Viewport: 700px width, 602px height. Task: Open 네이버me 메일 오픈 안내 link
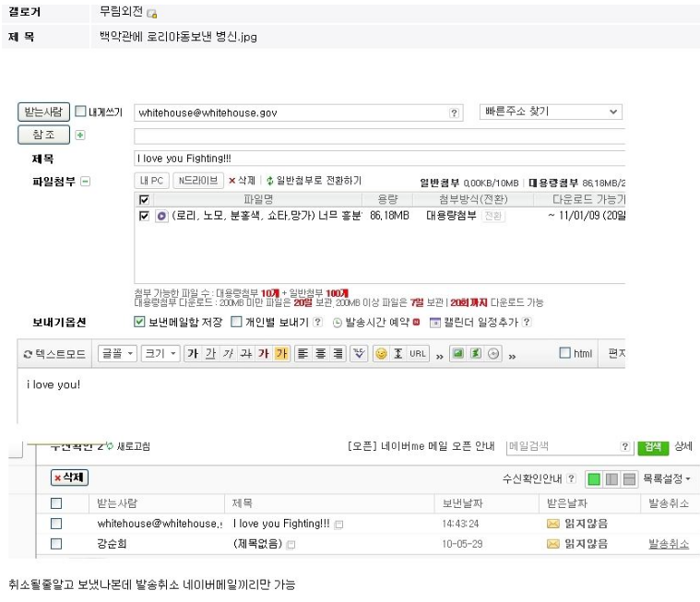pyautogui.click(x=421, y=446)
